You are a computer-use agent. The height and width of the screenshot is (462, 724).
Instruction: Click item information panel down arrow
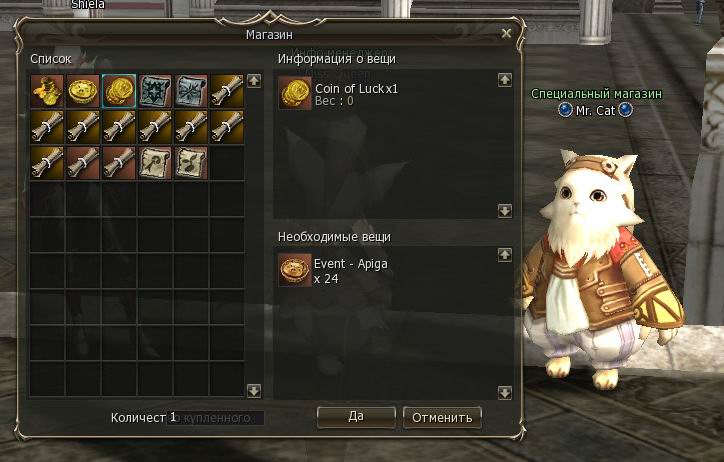tap(505, 211)
